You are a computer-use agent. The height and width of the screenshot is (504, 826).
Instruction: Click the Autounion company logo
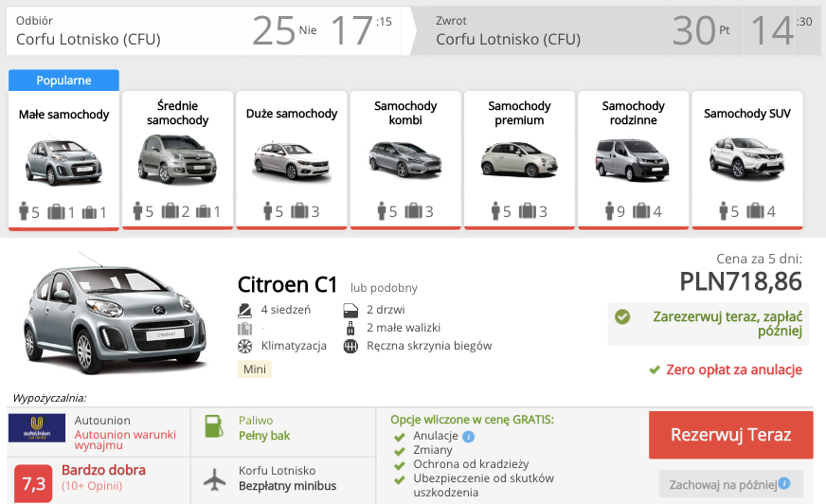pyautogui.click(x=37, y=427)
